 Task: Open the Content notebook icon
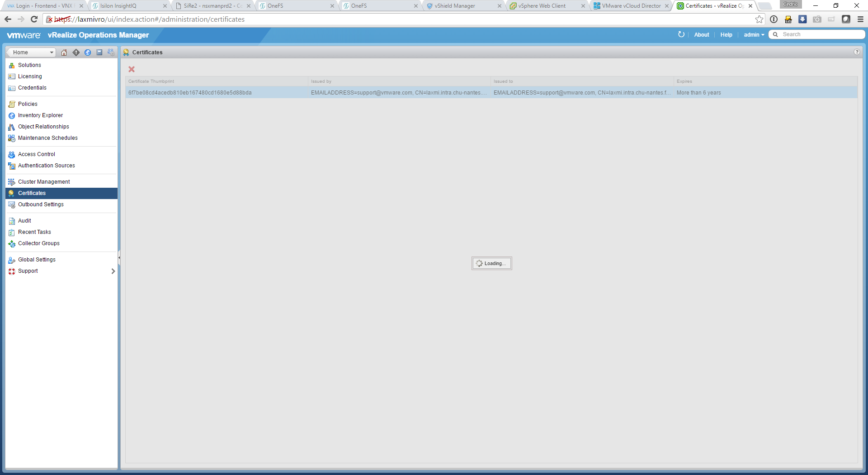[x=99, y=52]
